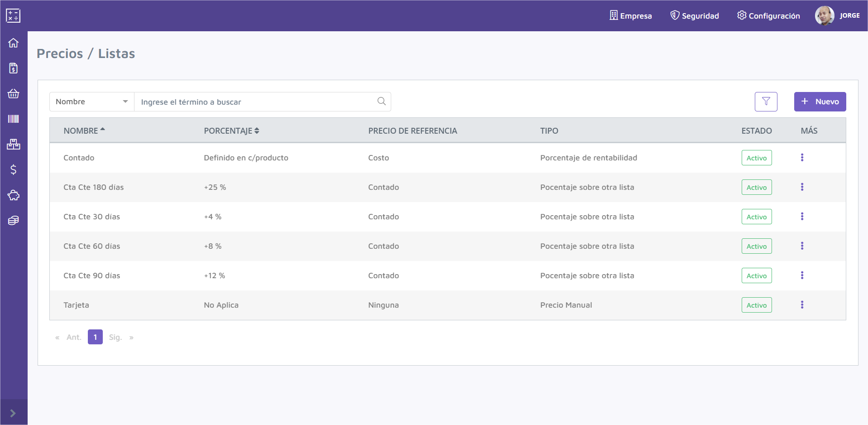The image size is (868, 425).
Task: Click the user avatar picture
Action: click(825, 15)
